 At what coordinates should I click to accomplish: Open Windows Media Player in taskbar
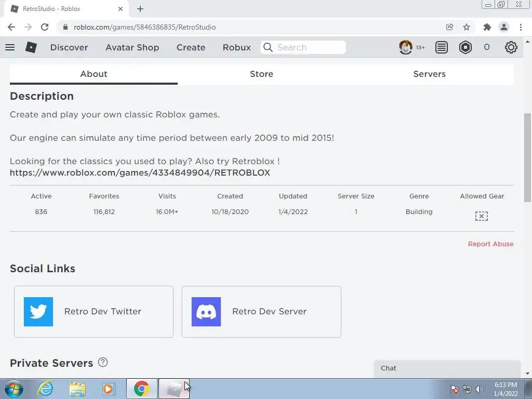(109, 389)
